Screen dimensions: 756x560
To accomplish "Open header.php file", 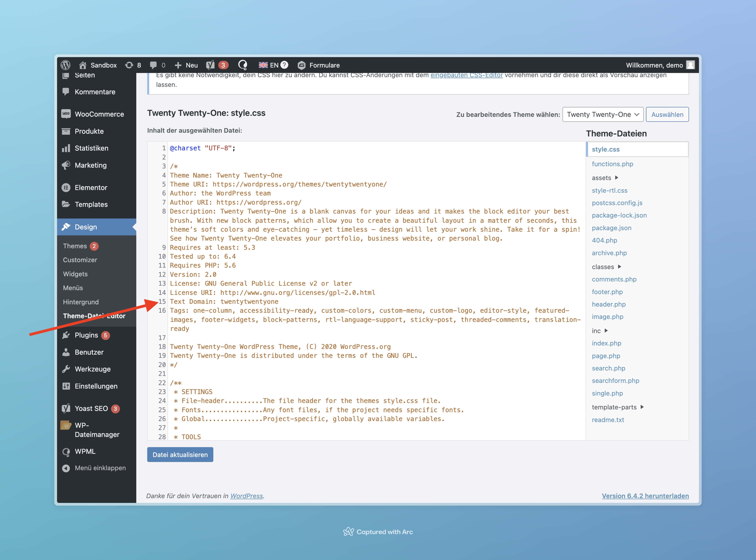I will click(x=609, y=304).
